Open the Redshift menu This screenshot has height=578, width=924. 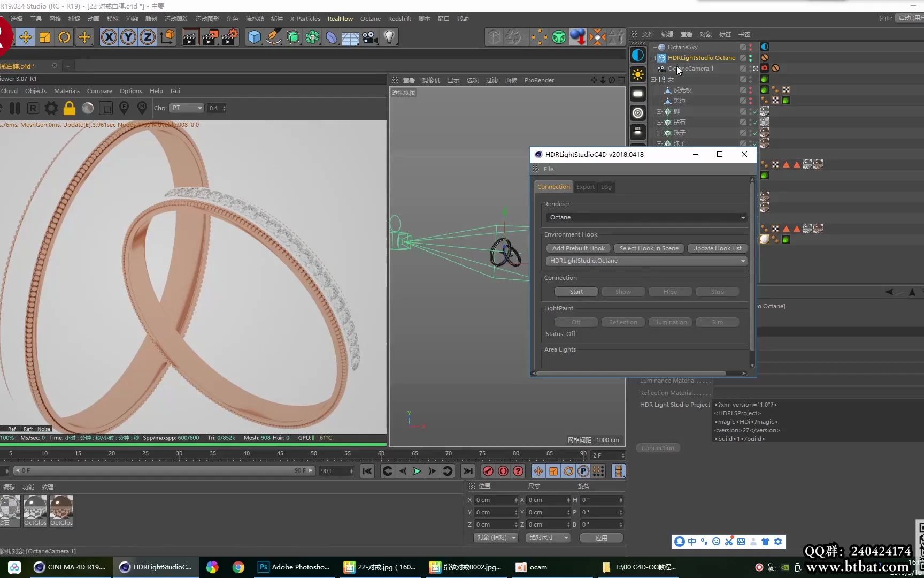399,19
